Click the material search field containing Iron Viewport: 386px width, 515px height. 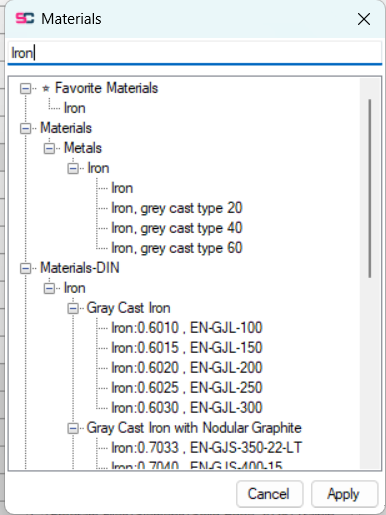tap(195, 53)
